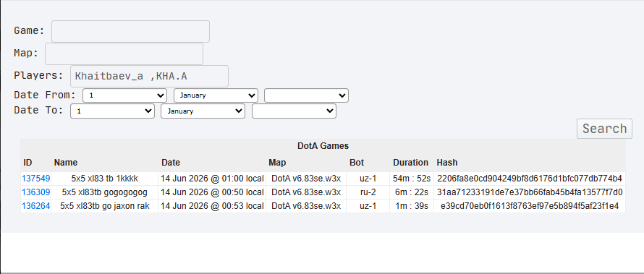Click the Map column header
The height and width of the screenshot is (274, 644).
tap(277, 163)
